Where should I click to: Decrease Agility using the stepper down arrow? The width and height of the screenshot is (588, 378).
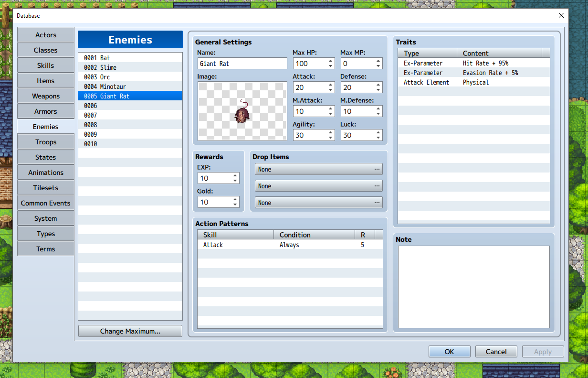click(331, 138)
